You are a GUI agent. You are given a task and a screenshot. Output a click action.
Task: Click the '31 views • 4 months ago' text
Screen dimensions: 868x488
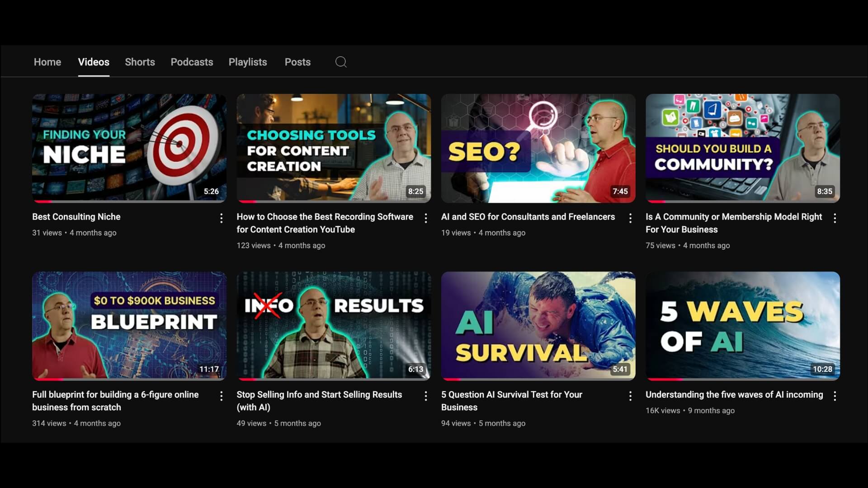tap(74, 233)
